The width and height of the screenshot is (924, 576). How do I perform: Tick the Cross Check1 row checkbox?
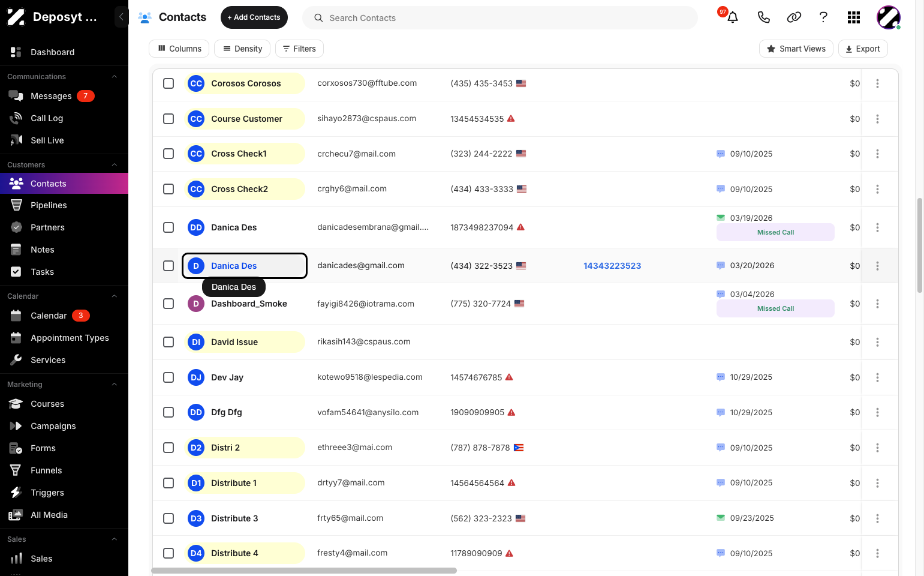coord(168,154)
